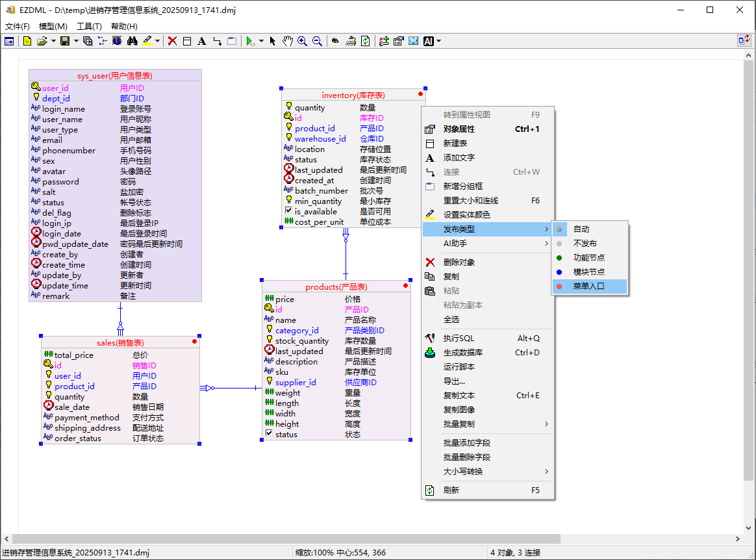Open dropdown arrow next to AI toolbar button

(439, 41)
